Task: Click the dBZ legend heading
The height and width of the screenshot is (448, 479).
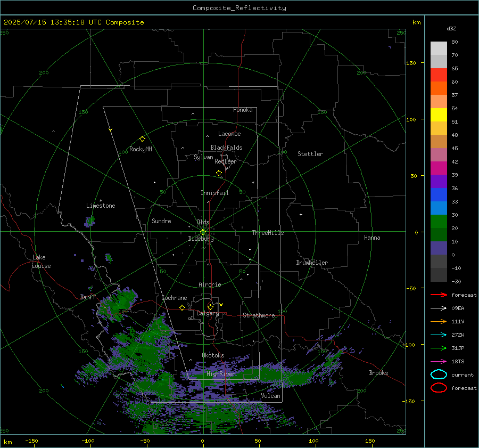Action: coord(451,28)
